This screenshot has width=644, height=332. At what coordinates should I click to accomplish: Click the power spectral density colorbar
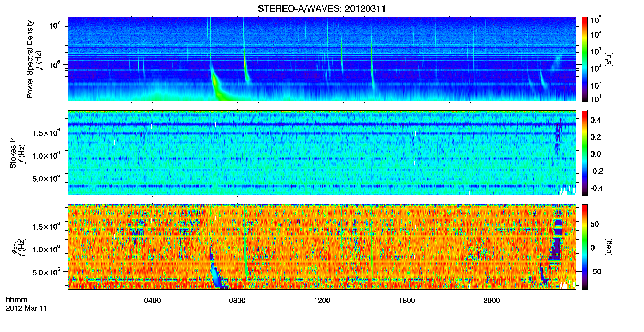(x=585, y=59)
